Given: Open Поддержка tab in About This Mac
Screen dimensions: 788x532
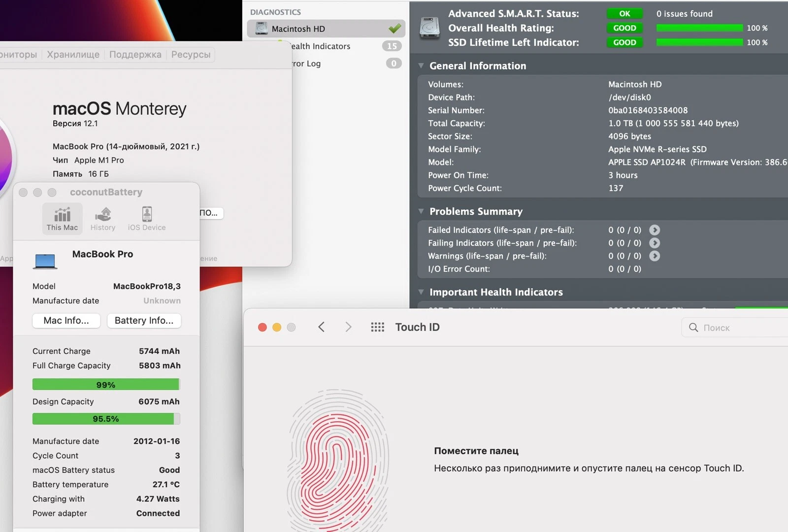Looking at the screenshot, I should click(x=135, y=55).
